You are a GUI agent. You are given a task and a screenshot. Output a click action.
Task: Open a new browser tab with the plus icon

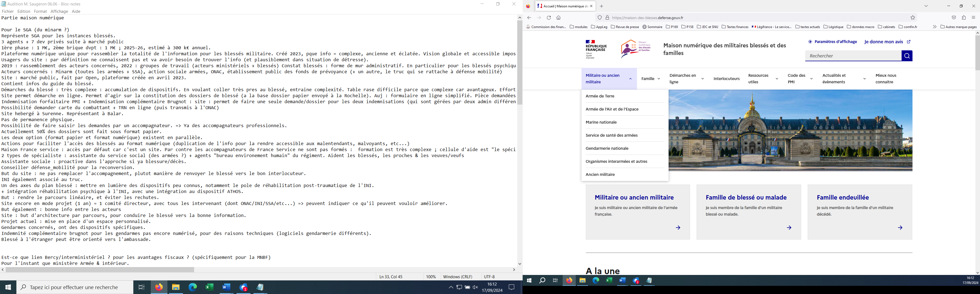(x=601, y=6)
